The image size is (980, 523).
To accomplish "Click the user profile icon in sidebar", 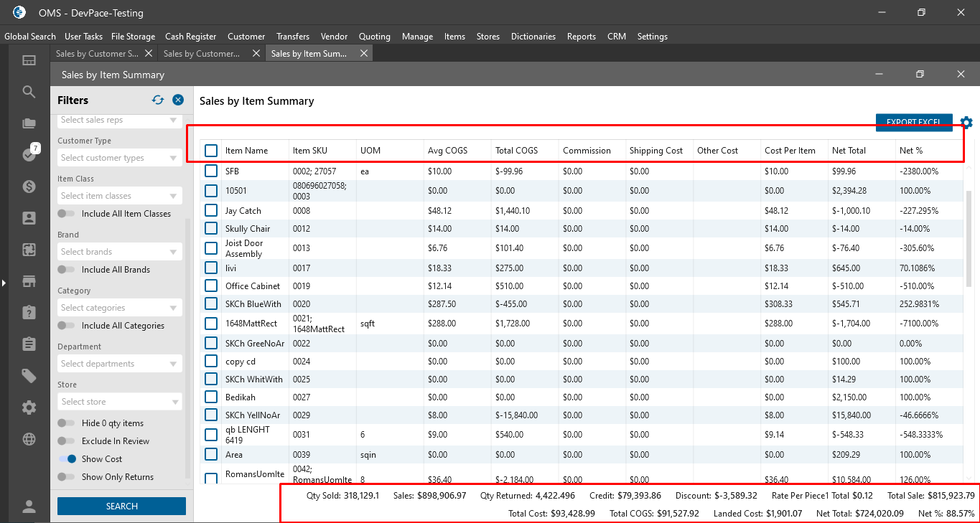I will click(x=29, y=506).
